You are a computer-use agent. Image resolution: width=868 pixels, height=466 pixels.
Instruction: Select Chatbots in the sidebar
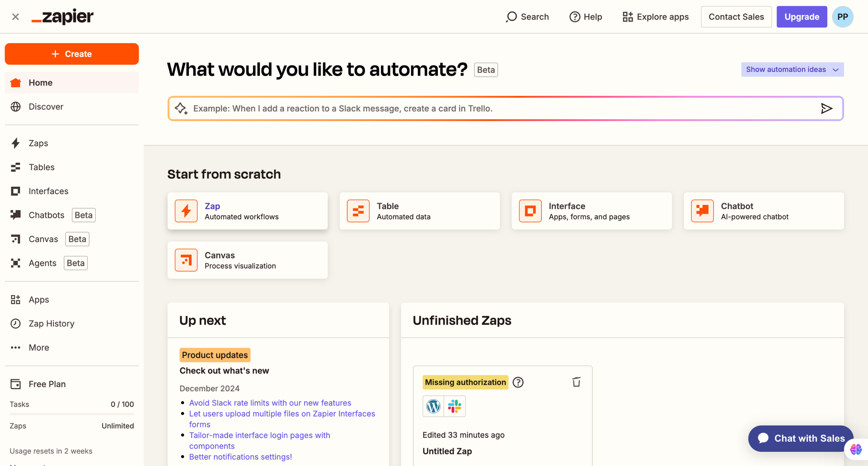coord(46,215)
